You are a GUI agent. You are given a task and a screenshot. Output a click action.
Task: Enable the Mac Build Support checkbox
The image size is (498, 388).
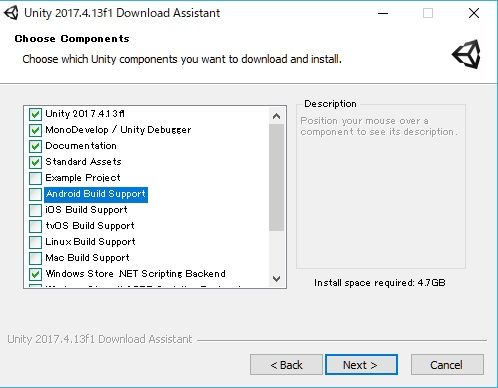(35, 258)
